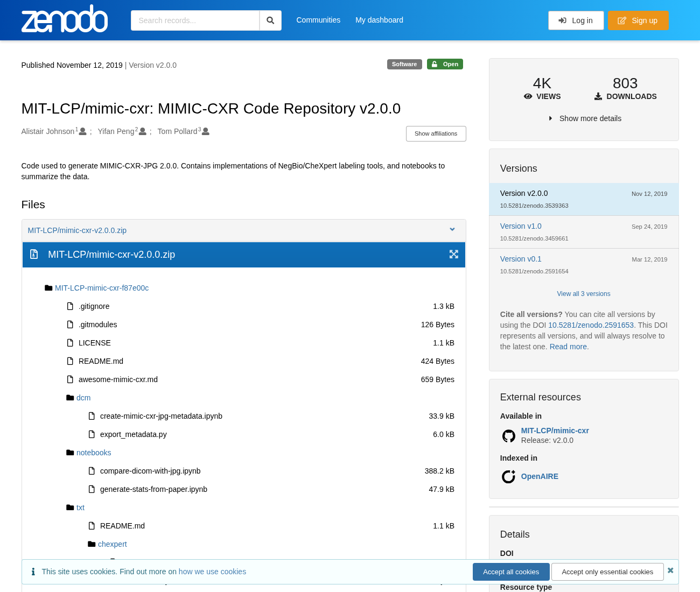Open the OpenAIRE link
Viewport: 700px width, 592px height.
pos(540,476)
